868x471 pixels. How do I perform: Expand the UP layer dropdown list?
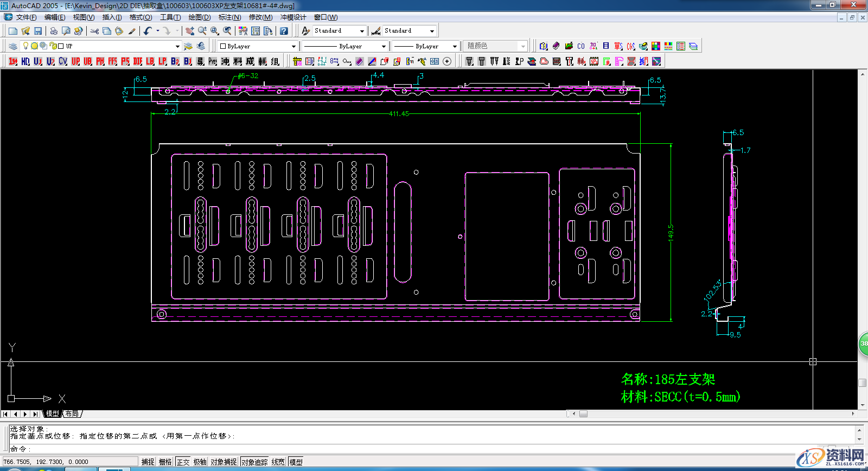(x=177, y=46)
